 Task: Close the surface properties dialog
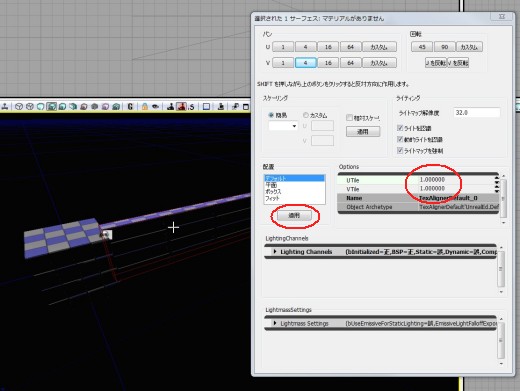point(501,16)
